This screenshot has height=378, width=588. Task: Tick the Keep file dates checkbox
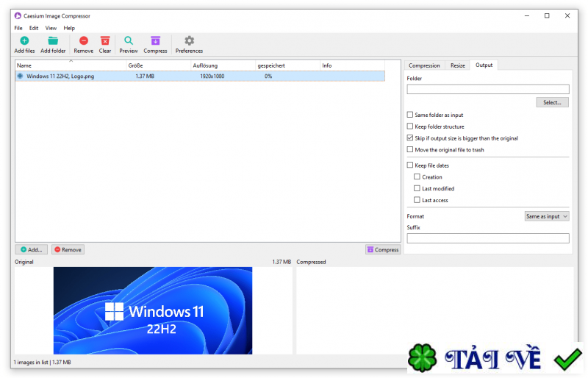(x=410, y=165)
